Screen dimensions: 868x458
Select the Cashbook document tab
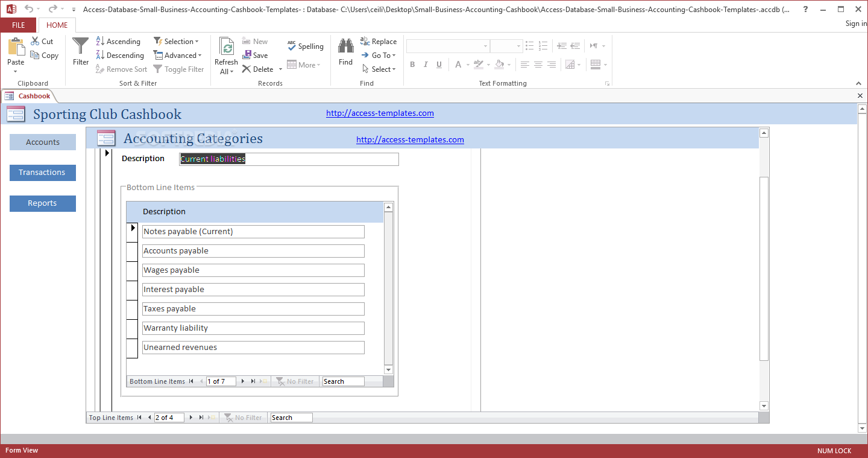click(28, 96)
